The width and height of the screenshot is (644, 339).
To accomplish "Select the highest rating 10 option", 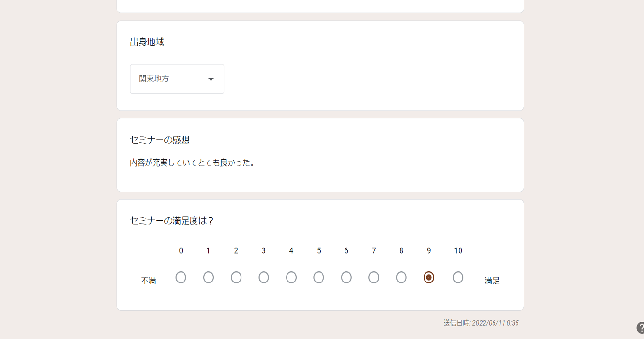I will (x=458, y=278).
